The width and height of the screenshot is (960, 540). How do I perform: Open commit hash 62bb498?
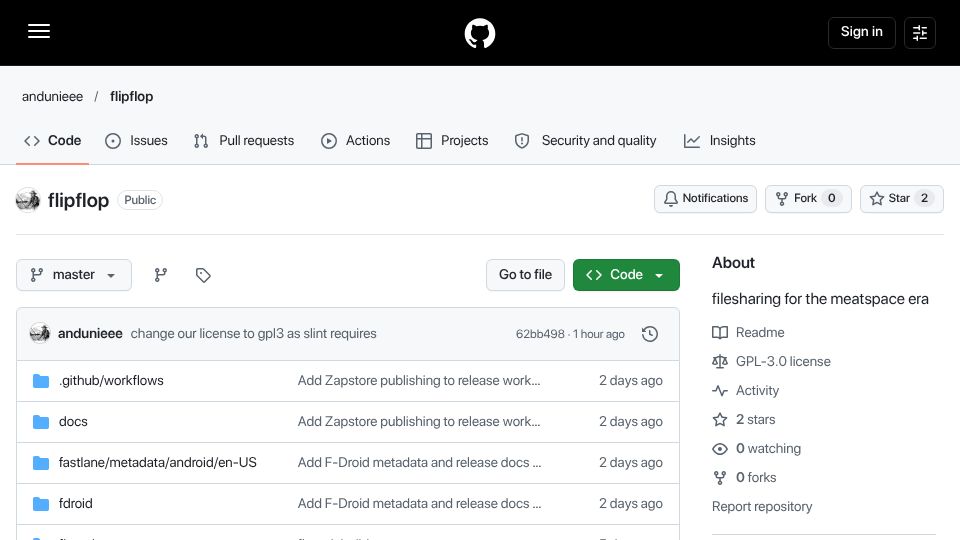point(540,334)
